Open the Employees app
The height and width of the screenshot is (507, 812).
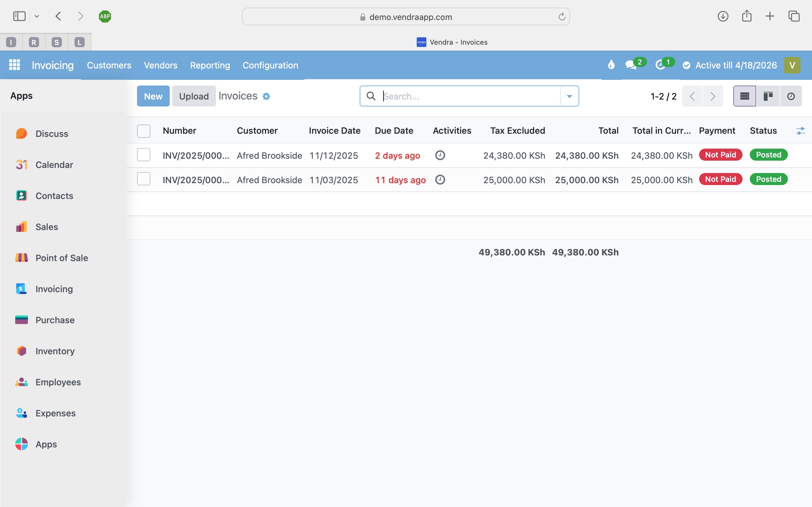point(58,382)
